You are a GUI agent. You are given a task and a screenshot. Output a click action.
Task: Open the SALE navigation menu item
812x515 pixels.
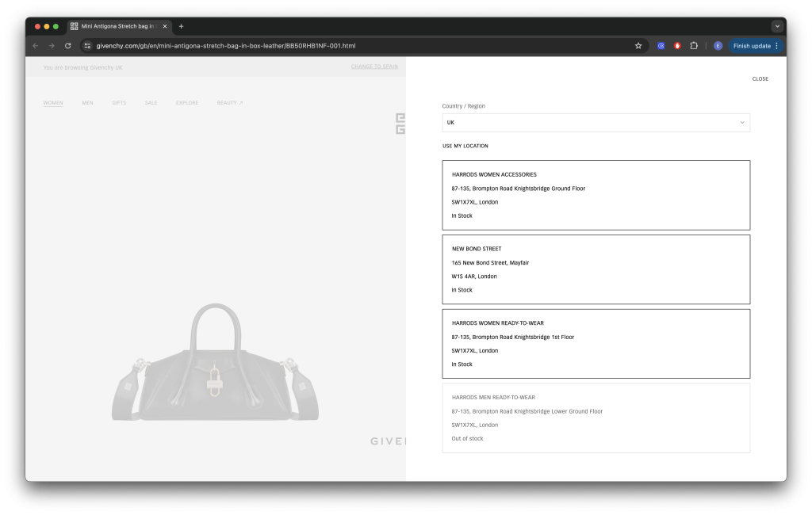[151, 103]
